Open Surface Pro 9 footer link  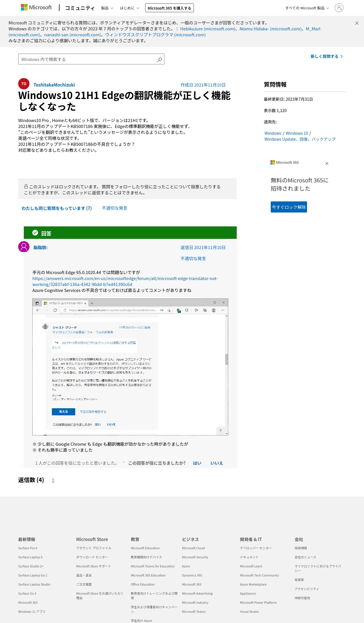click(28, 548)
